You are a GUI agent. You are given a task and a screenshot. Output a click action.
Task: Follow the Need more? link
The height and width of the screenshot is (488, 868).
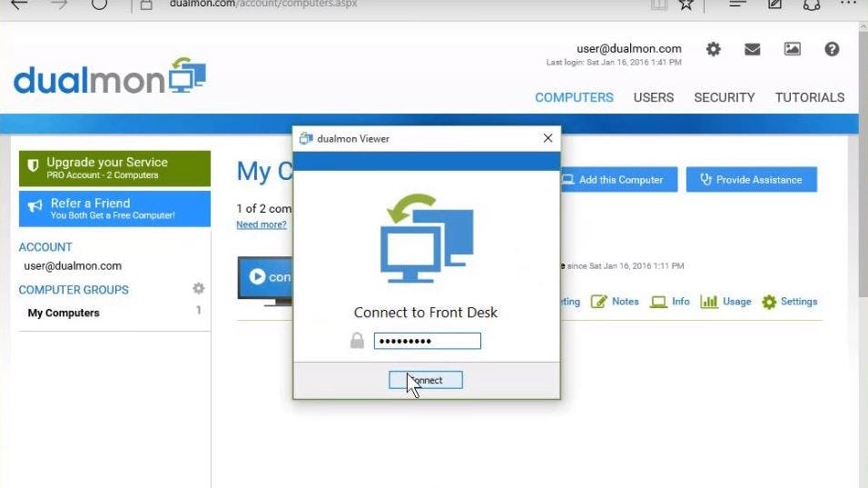(261, 224)
